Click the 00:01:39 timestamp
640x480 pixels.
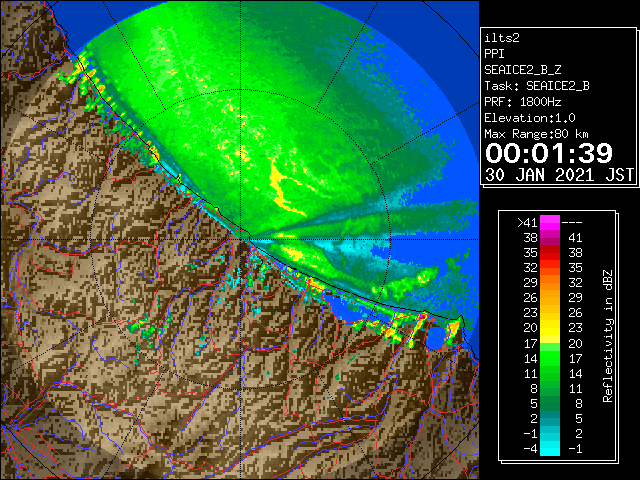coord(549,153)
